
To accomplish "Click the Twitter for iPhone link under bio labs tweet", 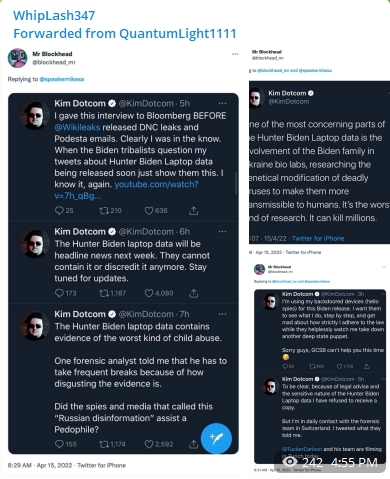I will pos(318,238).
